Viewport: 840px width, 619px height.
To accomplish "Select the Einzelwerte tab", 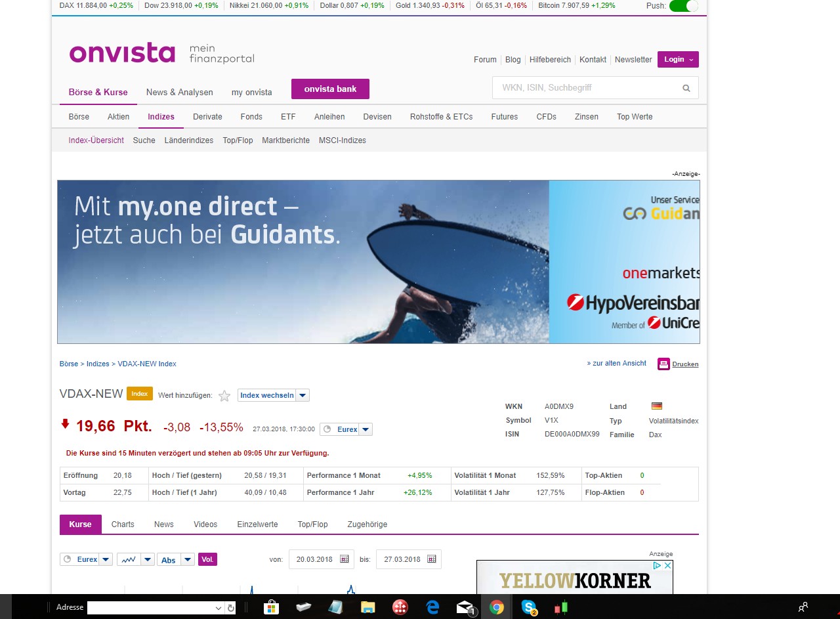I will (257, 524).
